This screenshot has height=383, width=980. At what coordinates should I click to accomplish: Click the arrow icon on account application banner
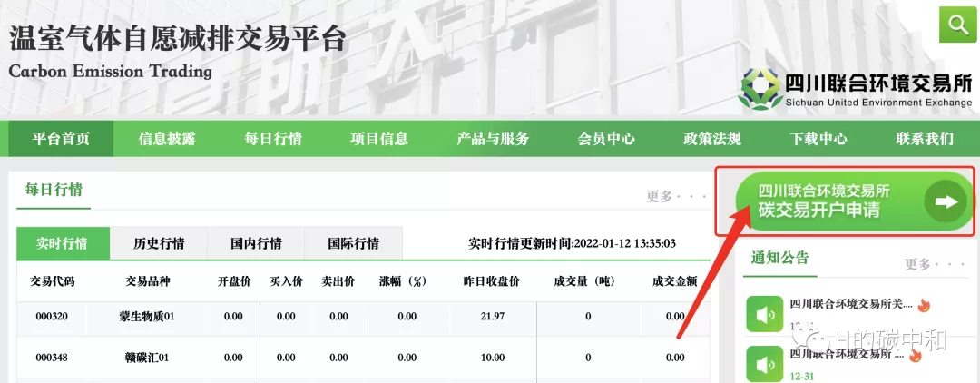point(946,201)
